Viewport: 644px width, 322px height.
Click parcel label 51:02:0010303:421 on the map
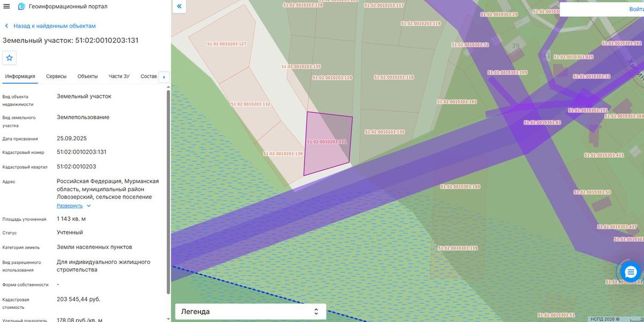(604, 155)
